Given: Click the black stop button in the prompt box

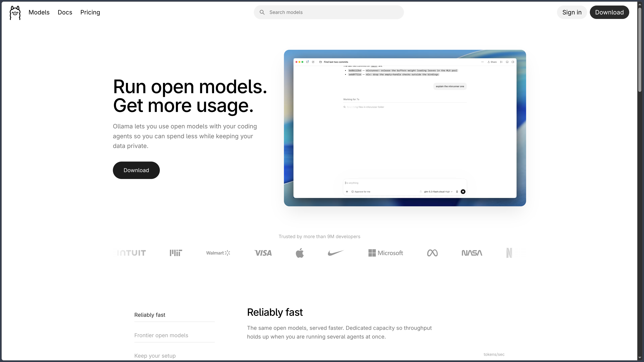Looking at the screenshot, I should click(463, 192).
